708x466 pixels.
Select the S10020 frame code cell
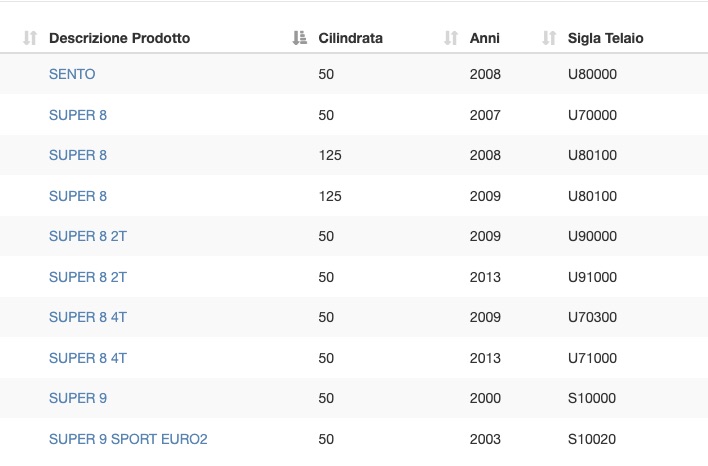pyautogui.click(x=592, y=439)
